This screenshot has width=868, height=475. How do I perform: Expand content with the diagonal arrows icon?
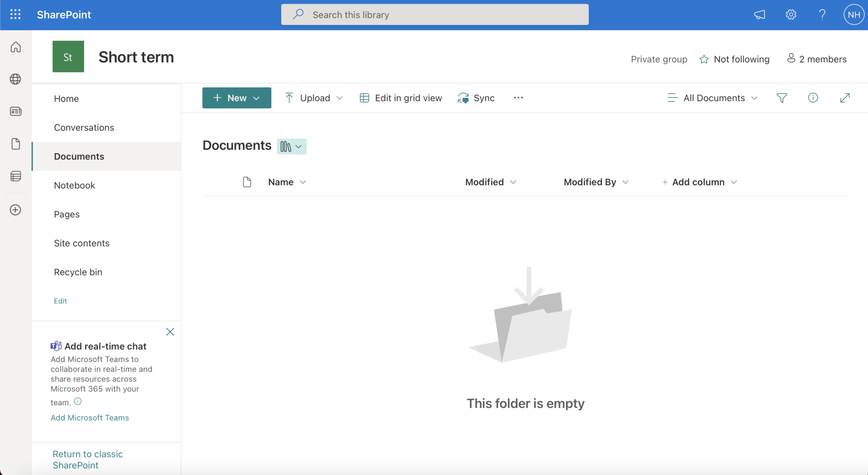[844, 98]
